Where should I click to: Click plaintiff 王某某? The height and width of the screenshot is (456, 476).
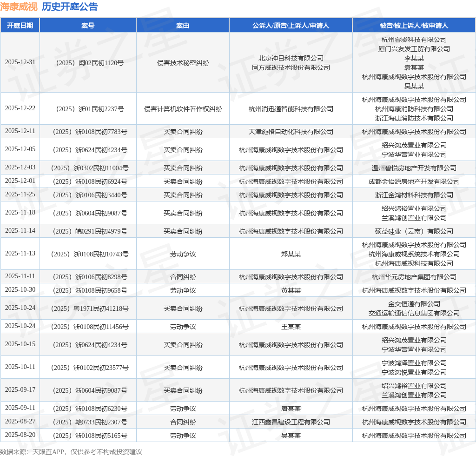tap(291, 327)
